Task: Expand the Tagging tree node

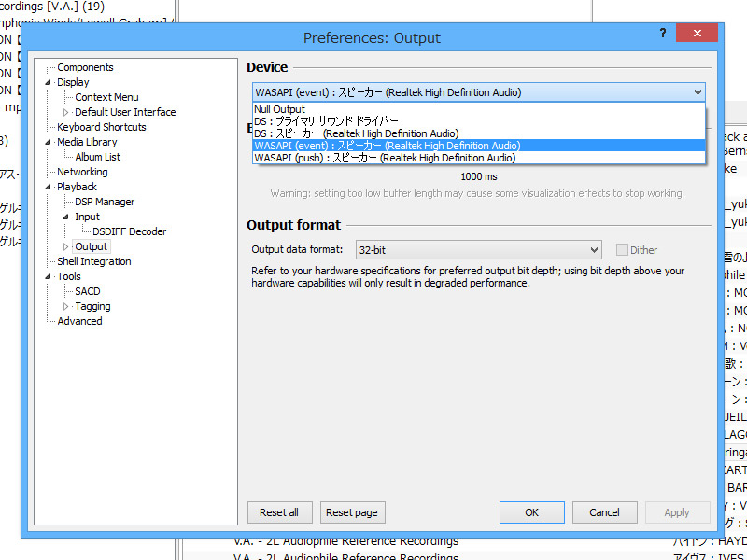Action: pyautogui.click(x=65, y=306)
